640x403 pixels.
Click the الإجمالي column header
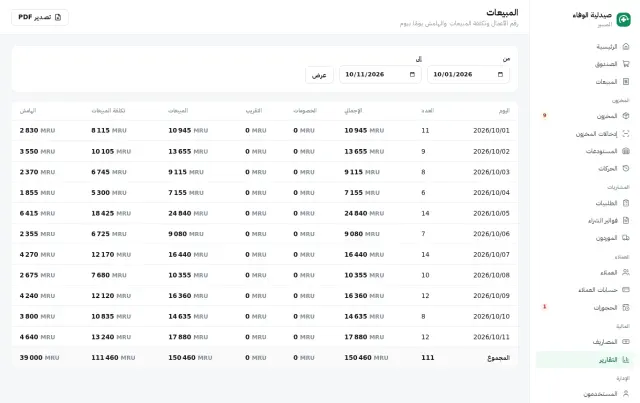pyautogui.click(x=353, y=111)
